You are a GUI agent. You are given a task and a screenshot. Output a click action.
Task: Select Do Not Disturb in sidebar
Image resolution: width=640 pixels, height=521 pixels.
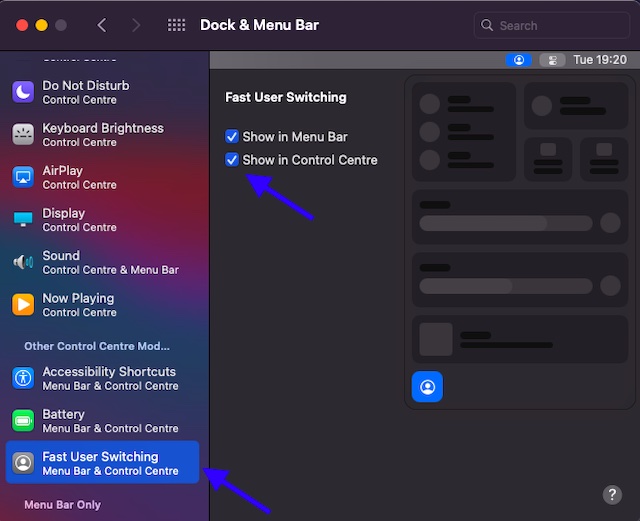[x=102, y=92]
